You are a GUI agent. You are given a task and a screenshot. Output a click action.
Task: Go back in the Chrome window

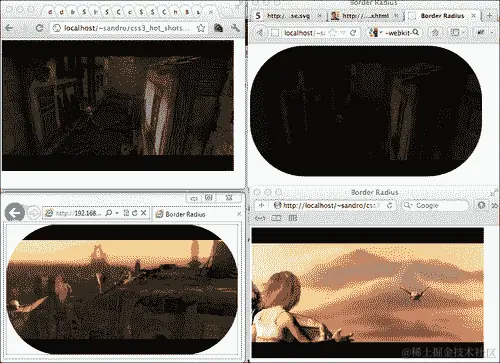(9, 28)
